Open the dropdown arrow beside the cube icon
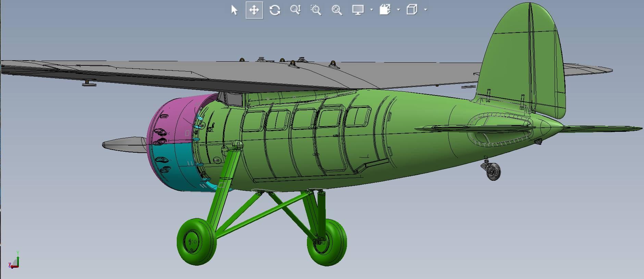Image resolution: width=644 pixels, height=279 pixels. pos(425,10)
